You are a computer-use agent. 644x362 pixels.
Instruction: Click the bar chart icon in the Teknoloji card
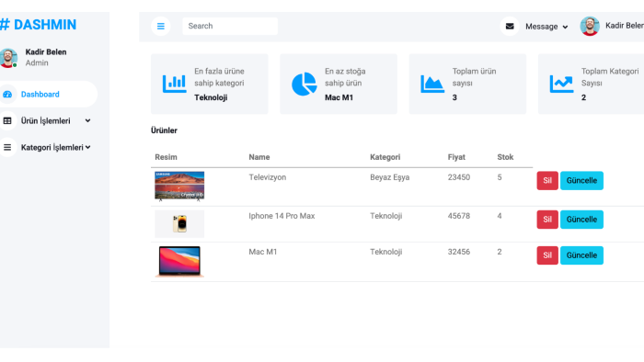pos(174,84)
